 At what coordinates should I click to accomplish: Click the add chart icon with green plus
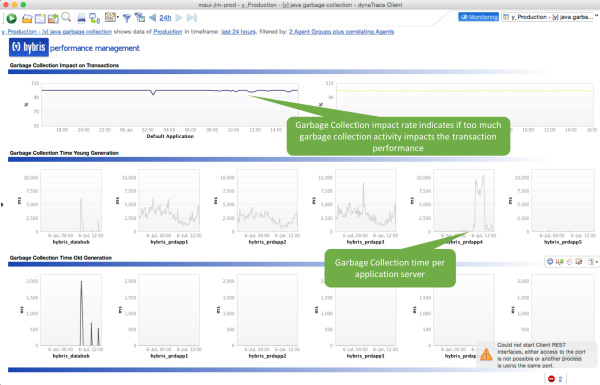tap(53, 18)
